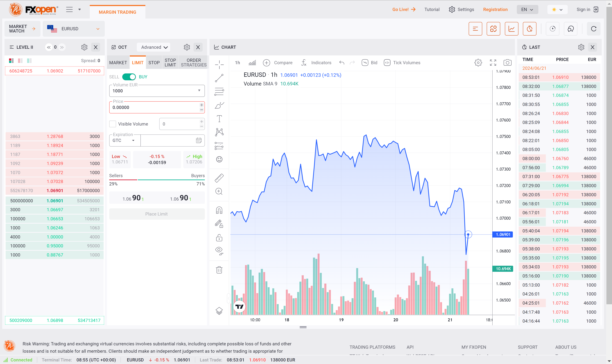Image resolution: width=612 pixels, height=364 pixels.
Task: Switch to the STOP LIMIT tab
Action: point(170,63)
